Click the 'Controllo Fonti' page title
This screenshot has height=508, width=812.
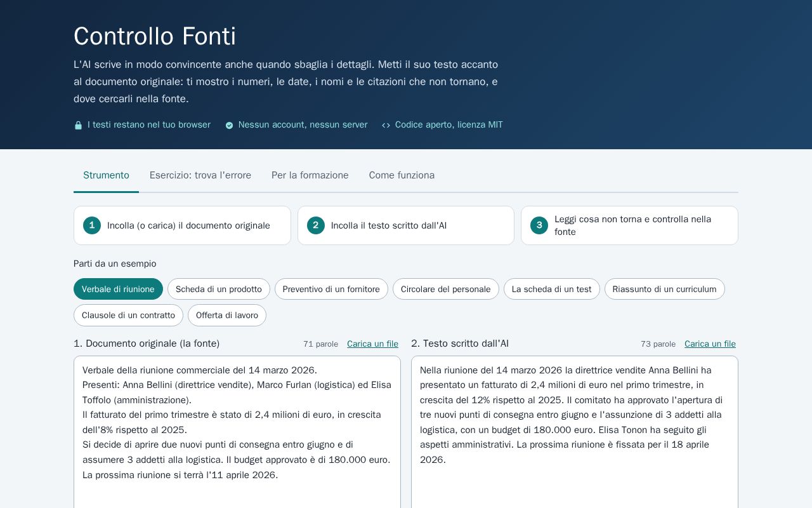coord(155,36)
